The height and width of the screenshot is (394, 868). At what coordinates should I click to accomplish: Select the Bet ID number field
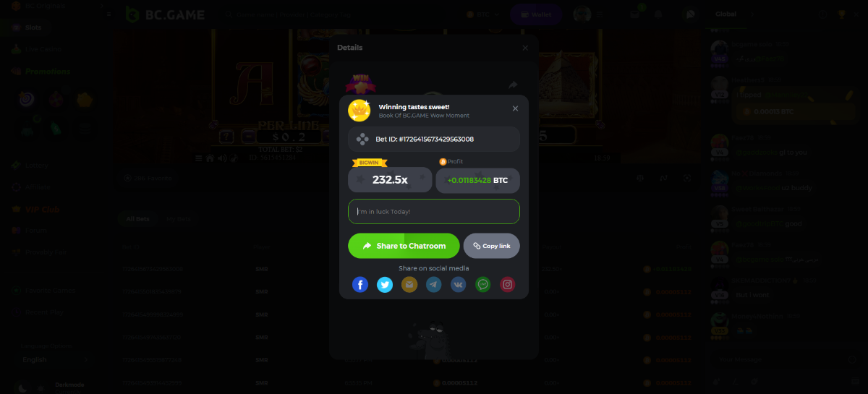tap(434, 139)
